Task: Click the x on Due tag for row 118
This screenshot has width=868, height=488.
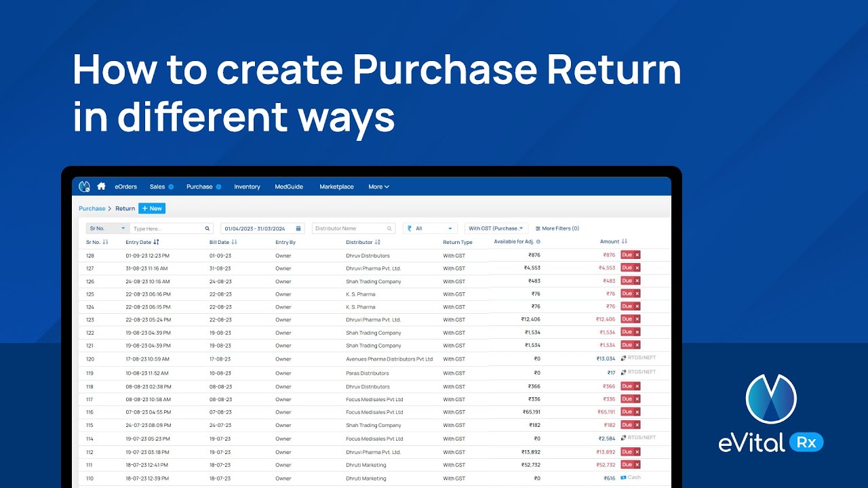Action: [637, 386]
